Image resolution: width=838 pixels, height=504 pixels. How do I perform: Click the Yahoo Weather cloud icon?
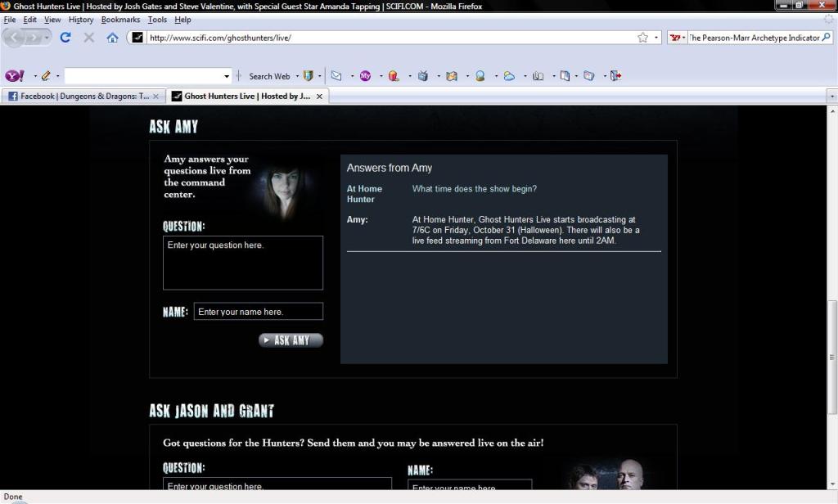click(x=509, y=76)
